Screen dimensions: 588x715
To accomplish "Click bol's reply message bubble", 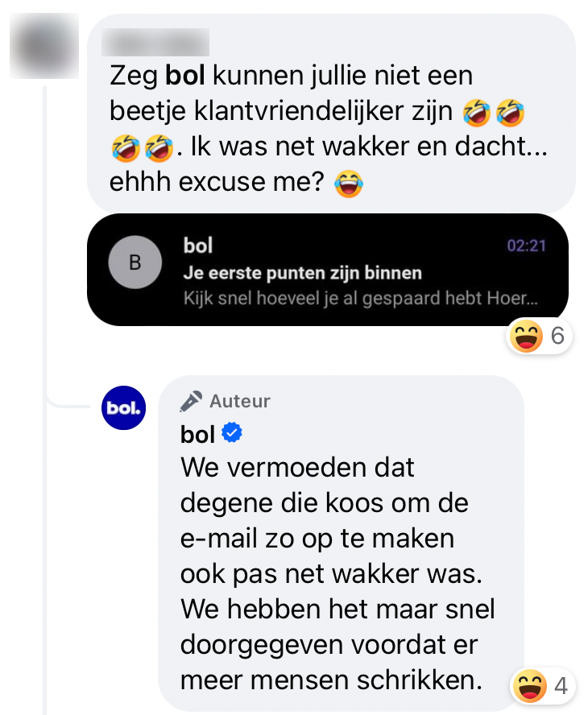I will (x=338, y=564).
